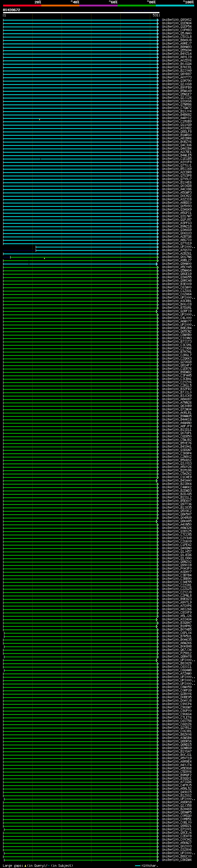Click the UniRef100_B4B682 label
This screenshot has width=197, height=868.
[177, 115]
